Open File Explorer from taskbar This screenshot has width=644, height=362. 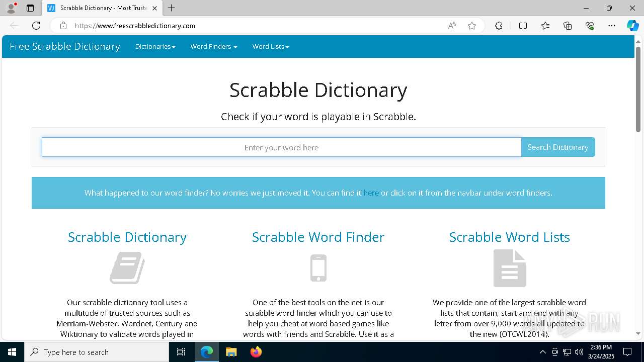(231, 352)
